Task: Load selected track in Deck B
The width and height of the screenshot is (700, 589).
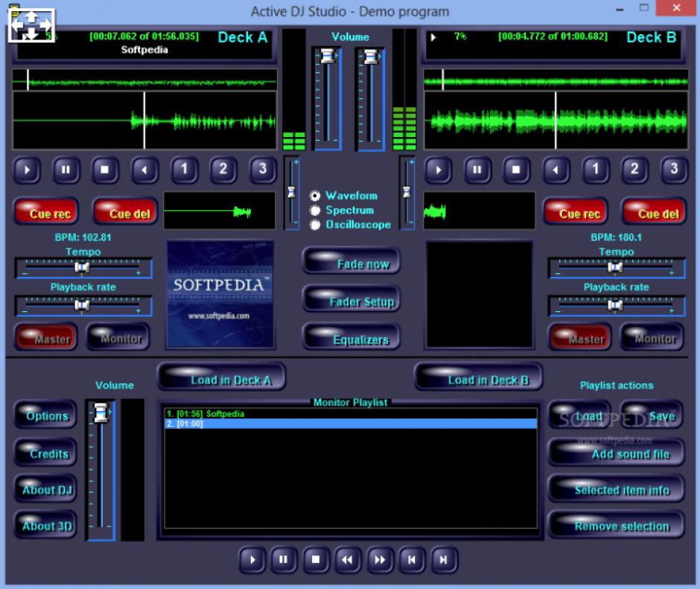Action: [x=479, y=377]
